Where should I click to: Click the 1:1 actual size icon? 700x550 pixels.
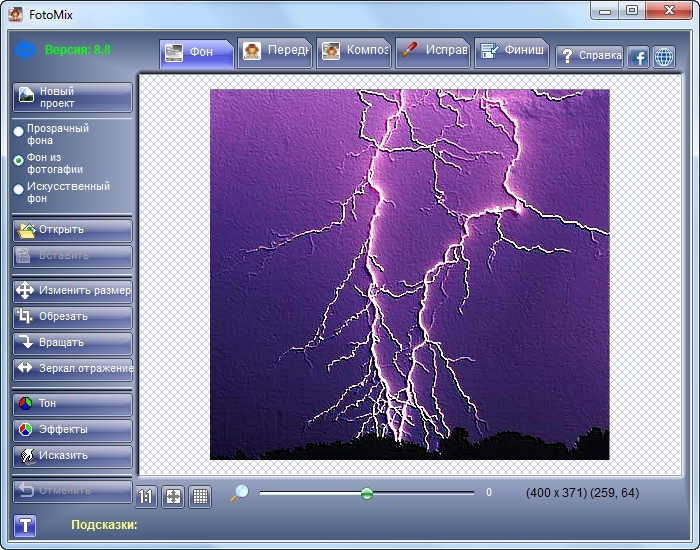tap(146, 495)
